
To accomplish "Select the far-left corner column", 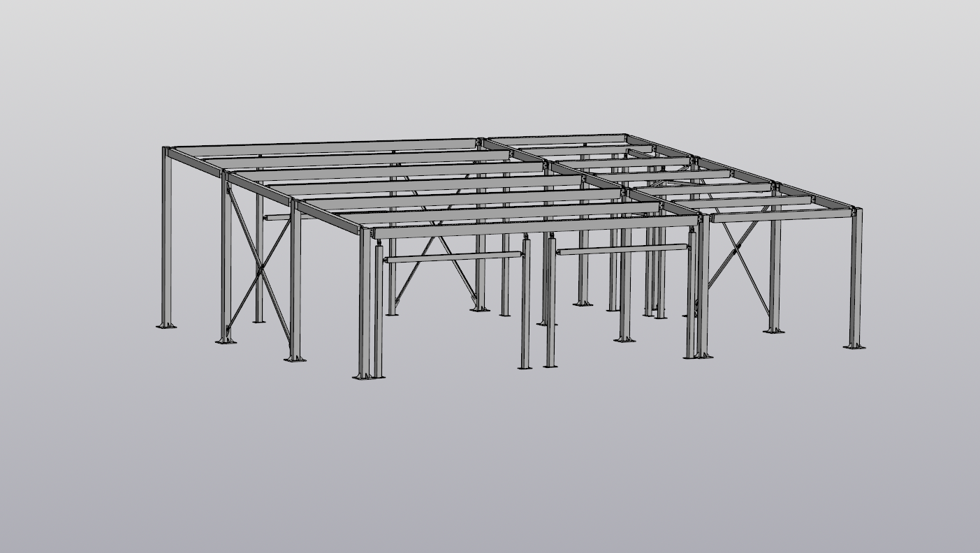I will tap(166, 237).
